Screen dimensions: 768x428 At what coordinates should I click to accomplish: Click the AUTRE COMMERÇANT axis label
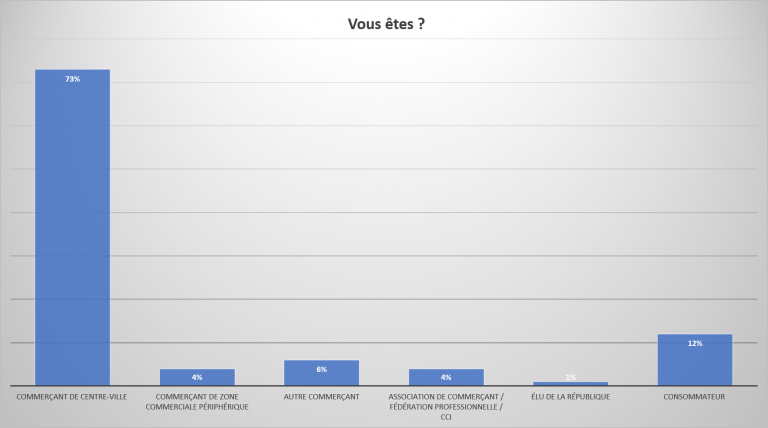coord(321,397)
